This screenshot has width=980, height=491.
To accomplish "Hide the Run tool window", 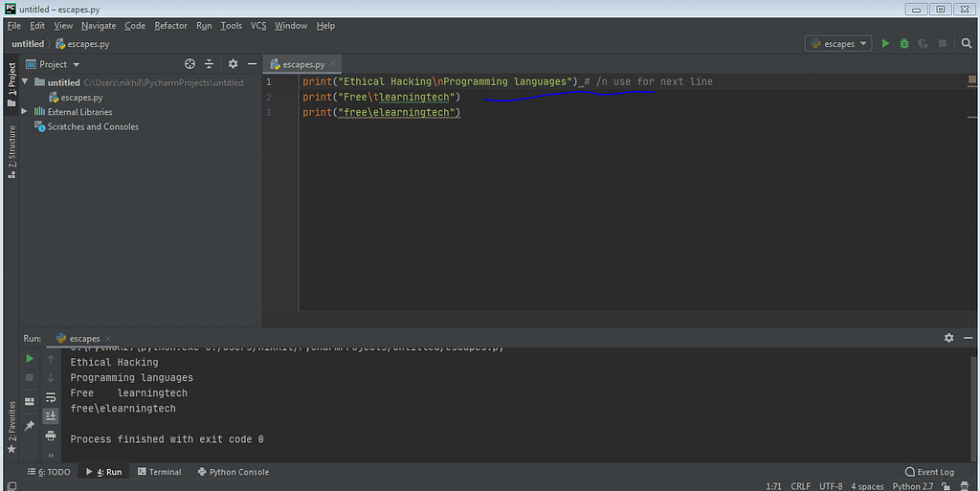I will tap(969, 337).
